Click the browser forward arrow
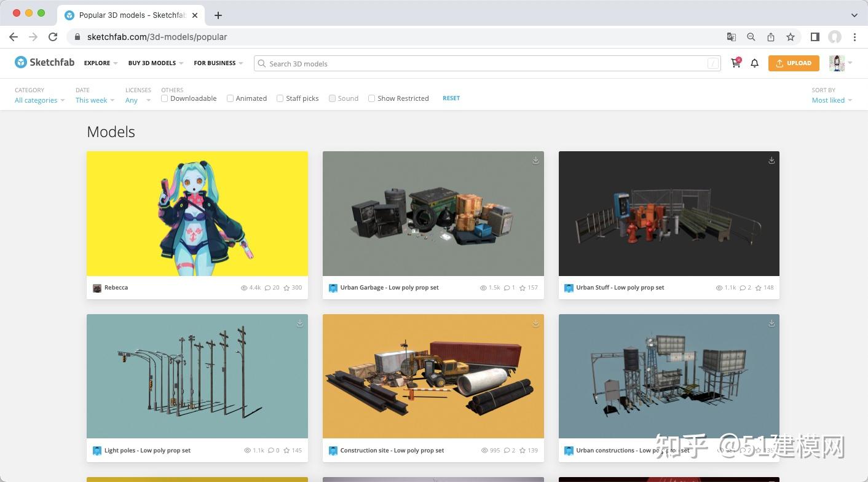 coord(33,37)
